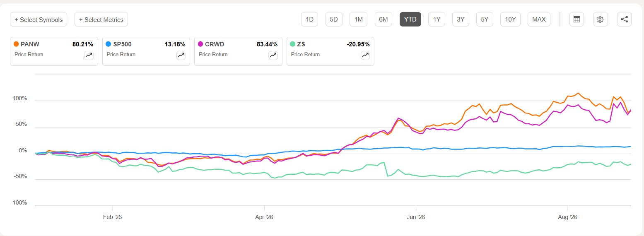
Task: Show the MAX time range
Action: 539,19
